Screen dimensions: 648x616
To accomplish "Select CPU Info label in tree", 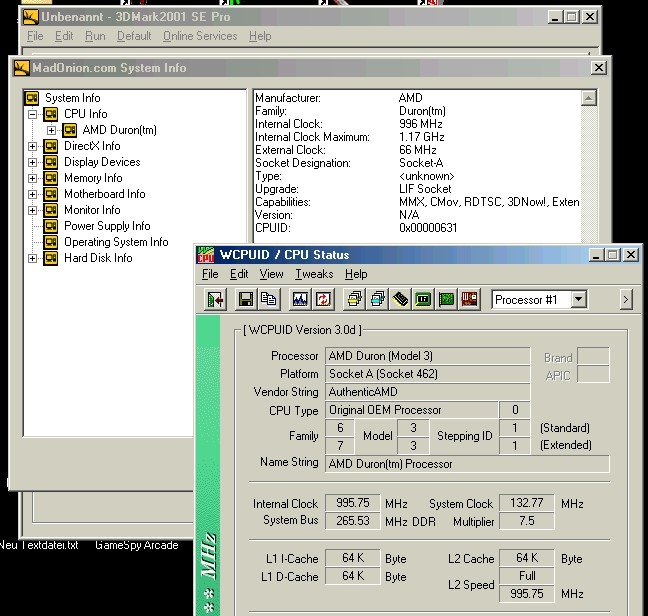I will [86, 114].
